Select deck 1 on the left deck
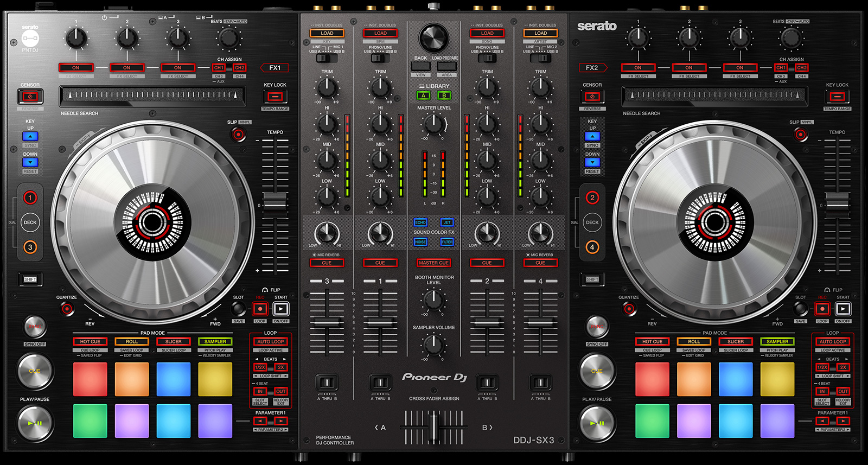 (x=30, y=198)
